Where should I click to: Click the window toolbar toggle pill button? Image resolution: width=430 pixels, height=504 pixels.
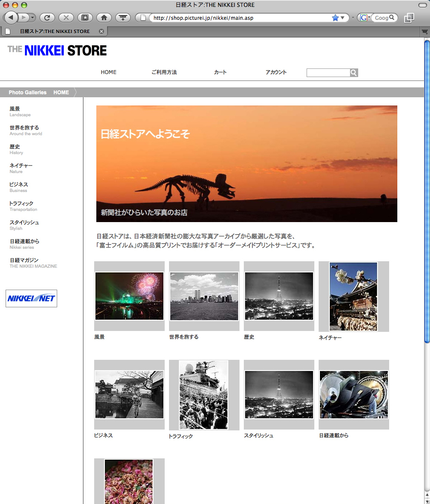tap(423, 5)
